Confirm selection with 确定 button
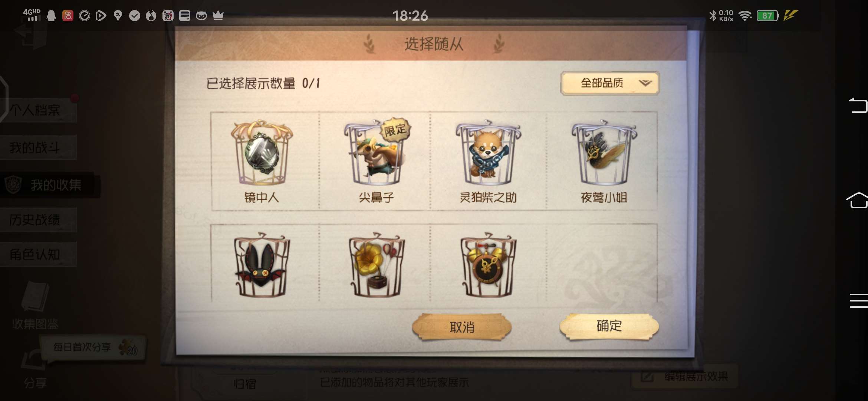This screenshot has height=401, width=868. click(609, 326)
